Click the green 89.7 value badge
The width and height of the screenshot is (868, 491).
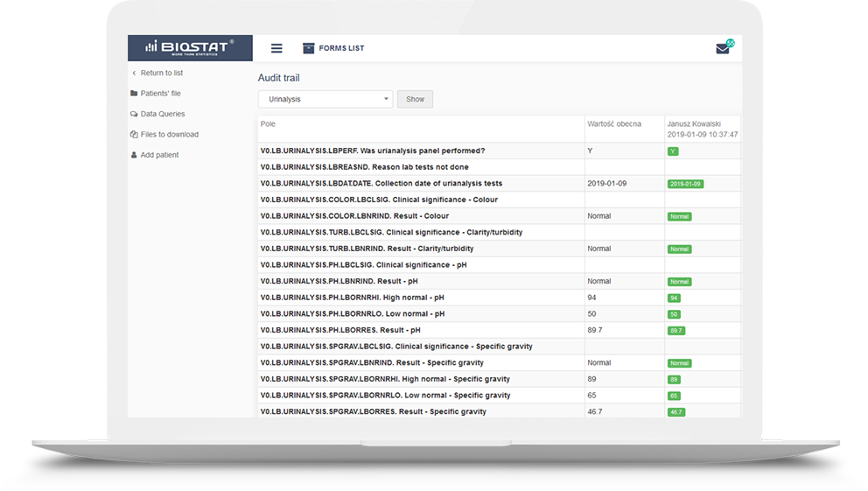click(x=675, y=331)
